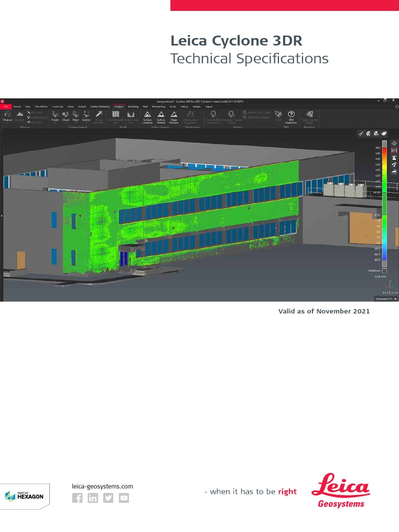Click the Undefined color swatch in legend
The image size is (399, 532).
(x=384, y=270)
